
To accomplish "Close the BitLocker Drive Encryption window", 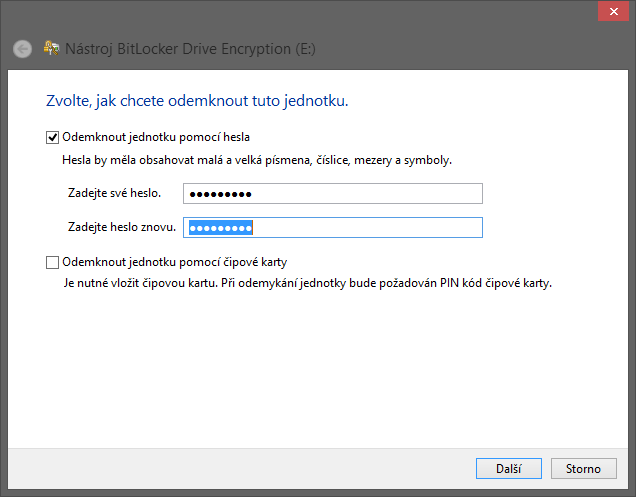I will (x=614, y=11).
